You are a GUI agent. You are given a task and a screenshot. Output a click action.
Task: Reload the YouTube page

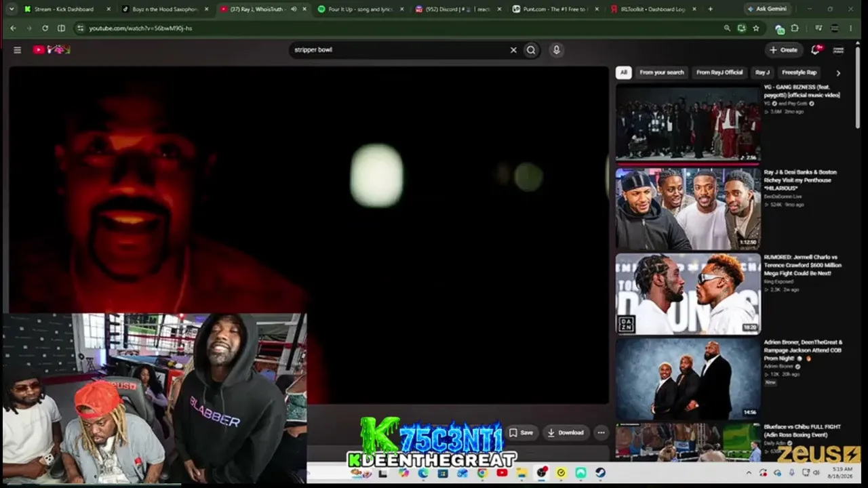tap(45, 28)
